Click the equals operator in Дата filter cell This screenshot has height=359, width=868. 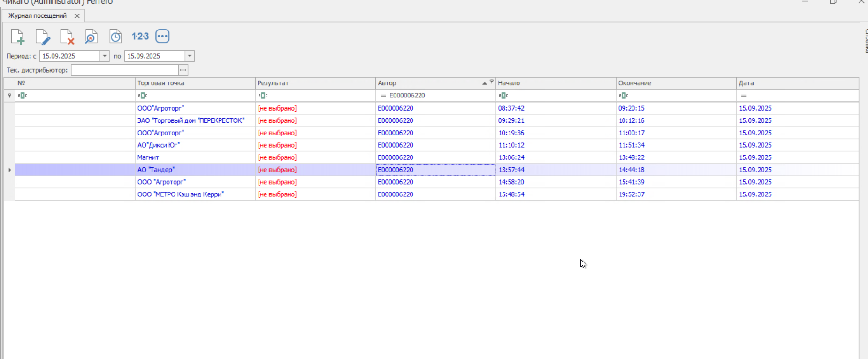tap(744, 96)
